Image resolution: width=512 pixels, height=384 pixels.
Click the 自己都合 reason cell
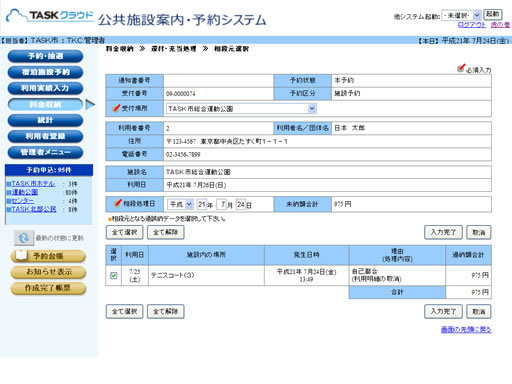(x=397, y=275)
